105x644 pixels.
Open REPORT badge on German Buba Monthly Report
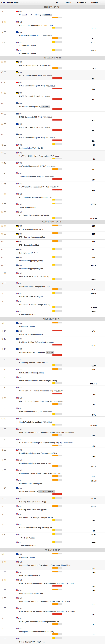tap(48, 15)
